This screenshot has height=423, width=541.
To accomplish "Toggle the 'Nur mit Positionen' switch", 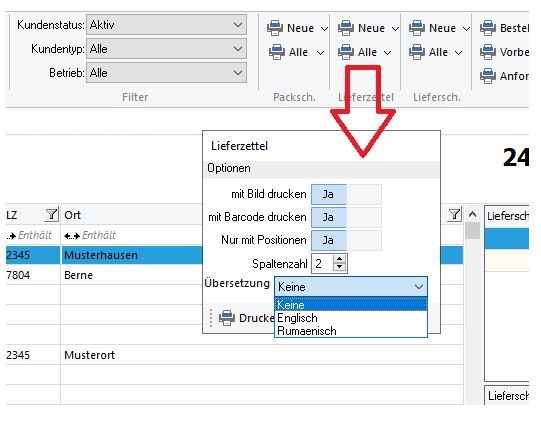I will pos(346,240).
